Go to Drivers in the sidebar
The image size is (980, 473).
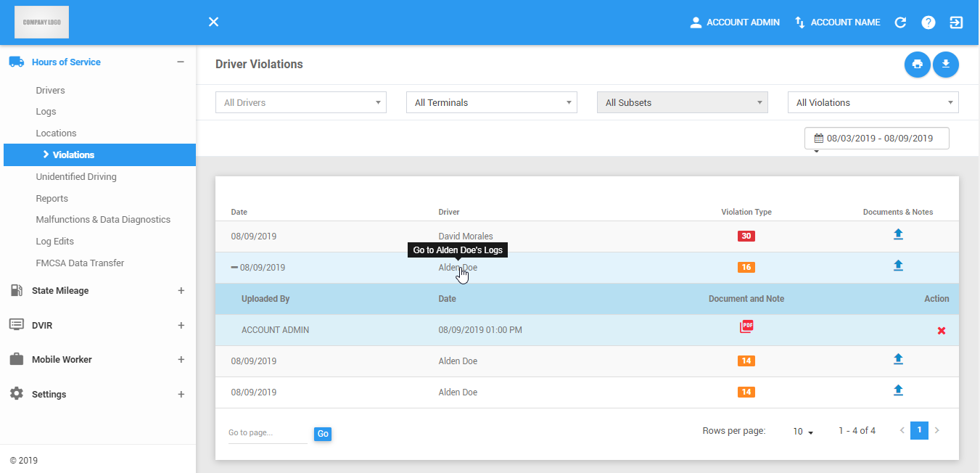pos(51,91)
